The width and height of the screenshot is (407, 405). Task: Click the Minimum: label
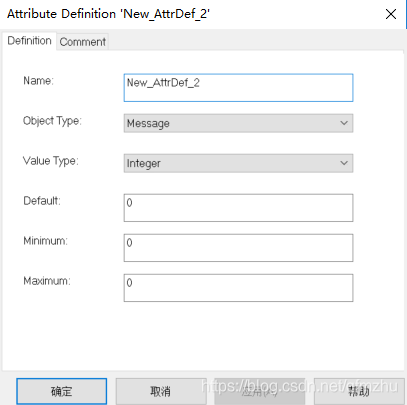[45, 241]
